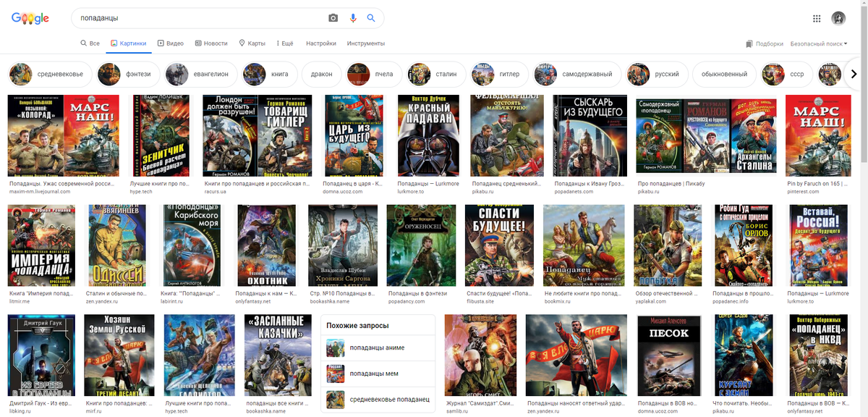
Task: Open Инструменты tools
Action: (x=365, y=43)
